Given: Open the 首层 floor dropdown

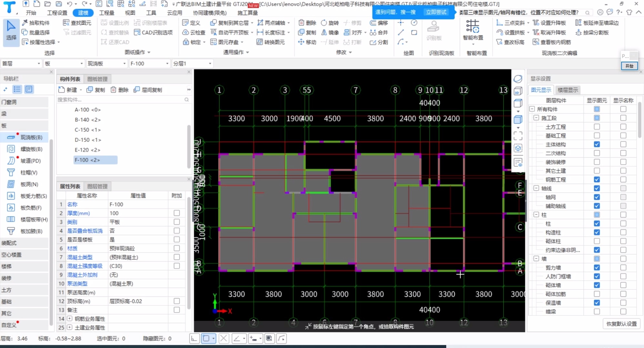Looking at the screenshot, I should pos(21,63).
